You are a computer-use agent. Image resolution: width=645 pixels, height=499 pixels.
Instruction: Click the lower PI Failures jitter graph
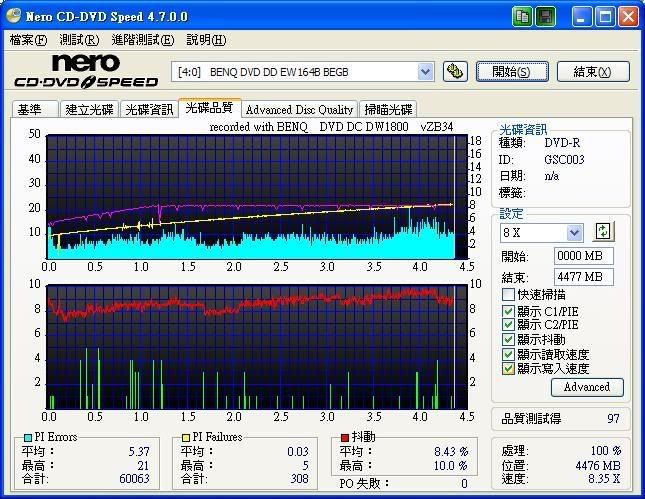(x=257, y=346)
